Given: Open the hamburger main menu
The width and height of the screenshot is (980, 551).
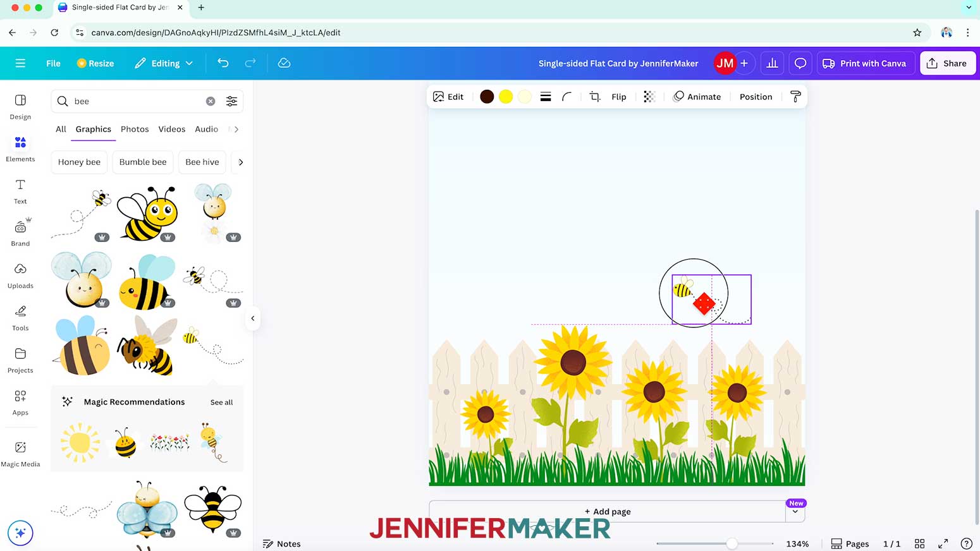Looking at the screenshot, I should tap(20, 63).
